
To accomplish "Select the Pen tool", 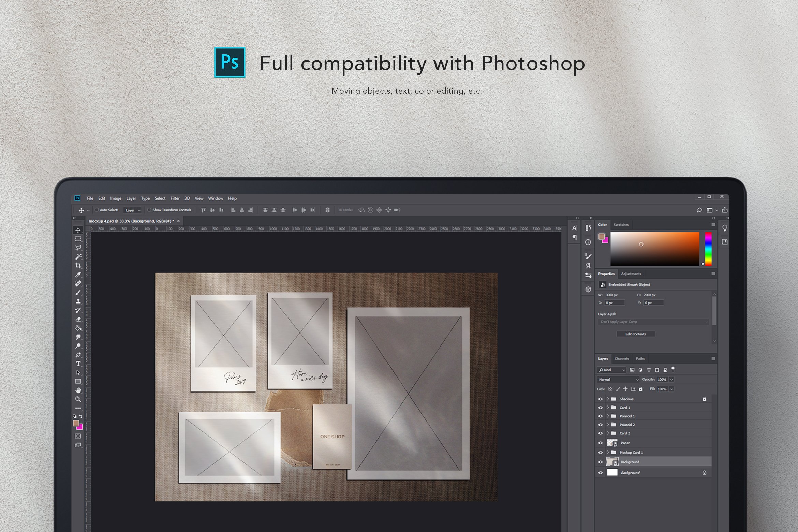I will 78,355.
